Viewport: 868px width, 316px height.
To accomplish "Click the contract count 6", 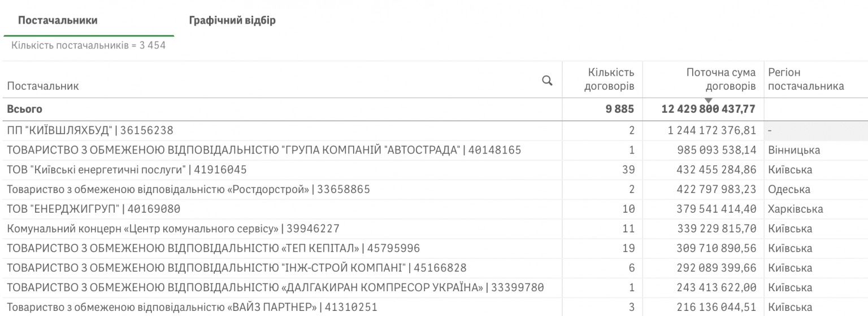I will click(631, 269).
